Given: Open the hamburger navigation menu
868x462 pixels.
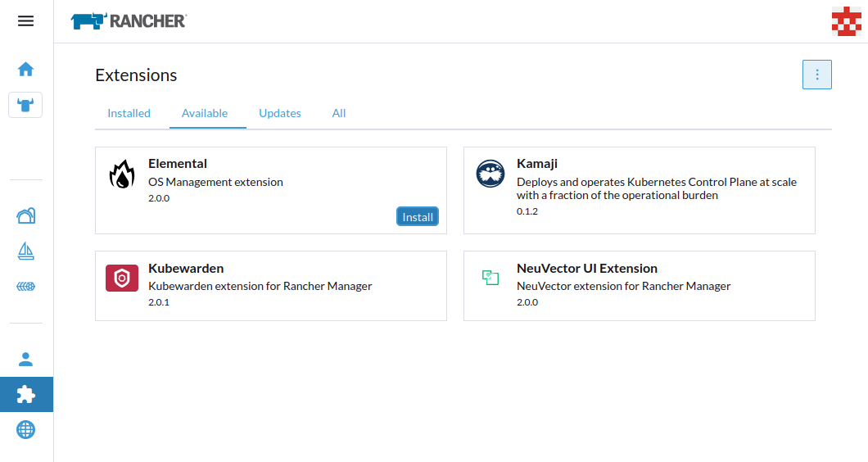Looking at the screenshot, I should tap(25, 21).
